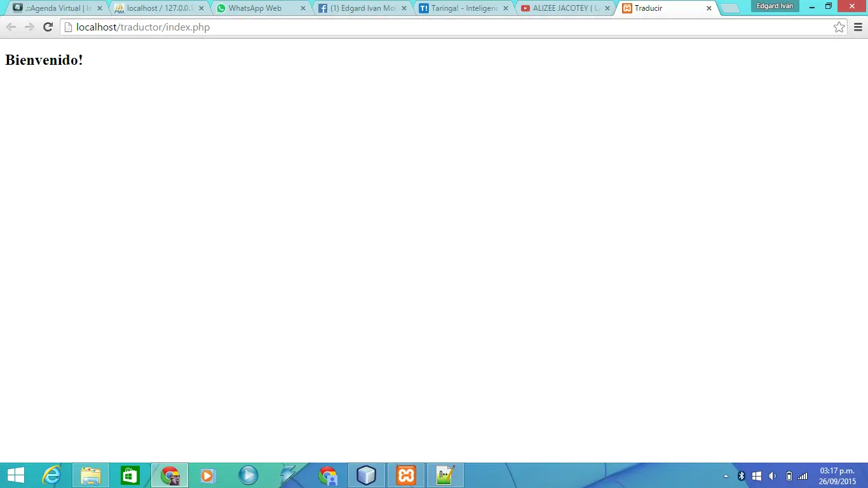This screenshot has width=868, height=488.
Task: Minimize the Chrome window
Action: [812, 6]
